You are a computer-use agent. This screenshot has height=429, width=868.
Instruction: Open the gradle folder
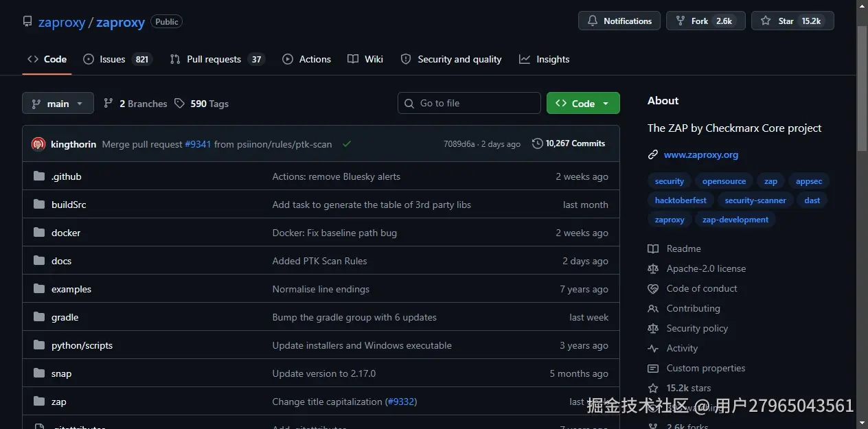[x=65, y=317]
